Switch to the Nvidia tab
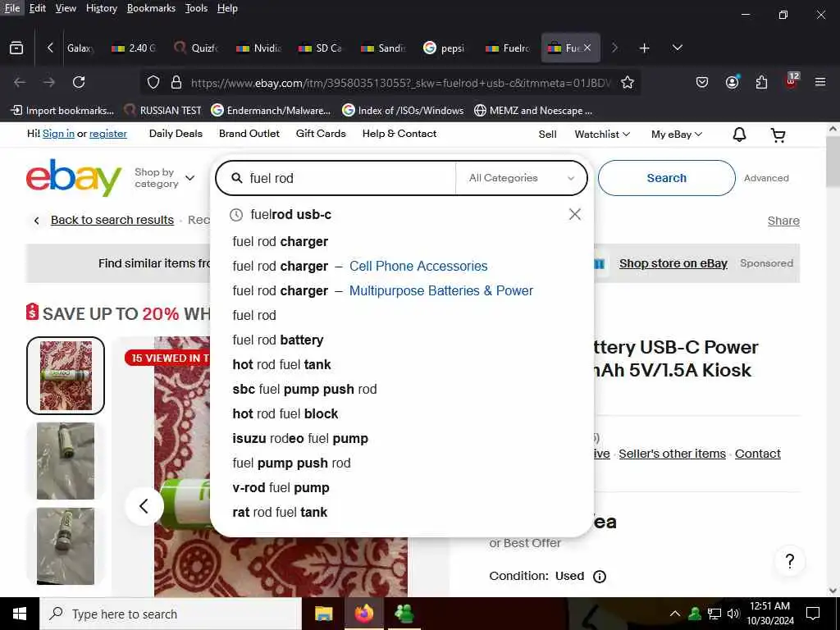 (259, 48)
